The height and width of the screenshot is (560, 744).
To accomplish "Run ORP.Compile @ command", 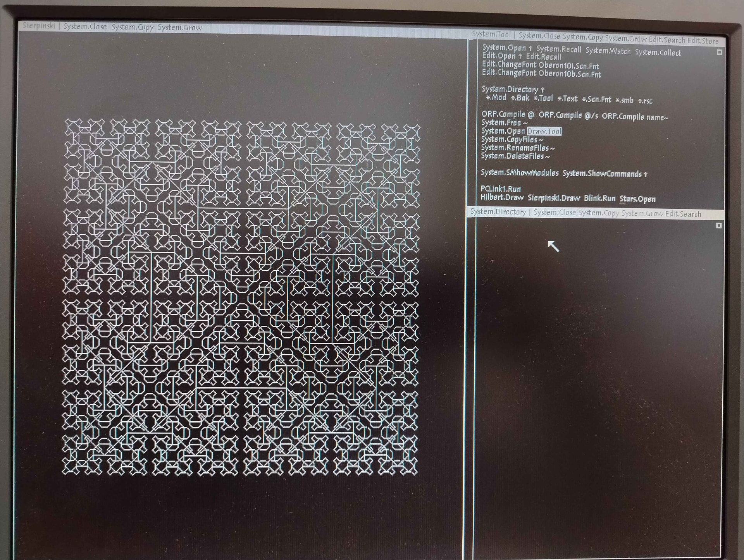I will click(508, 115).
